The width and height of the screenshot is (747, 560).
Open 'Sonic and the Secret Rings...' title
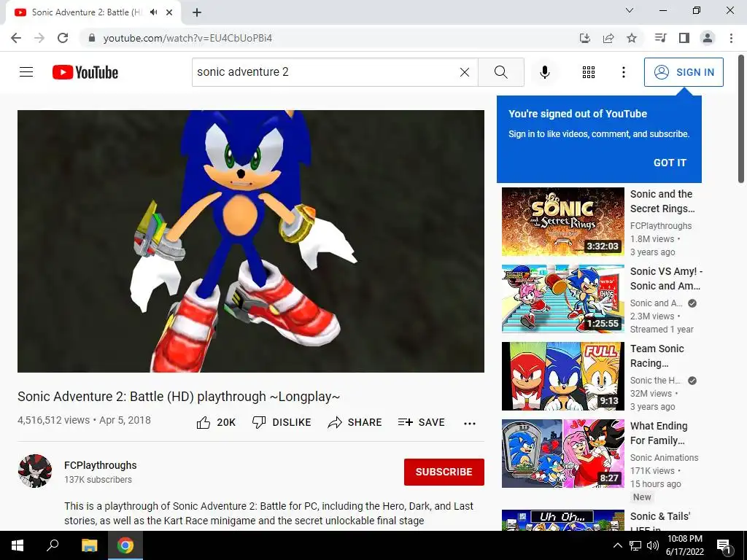[x=662, y=201]
